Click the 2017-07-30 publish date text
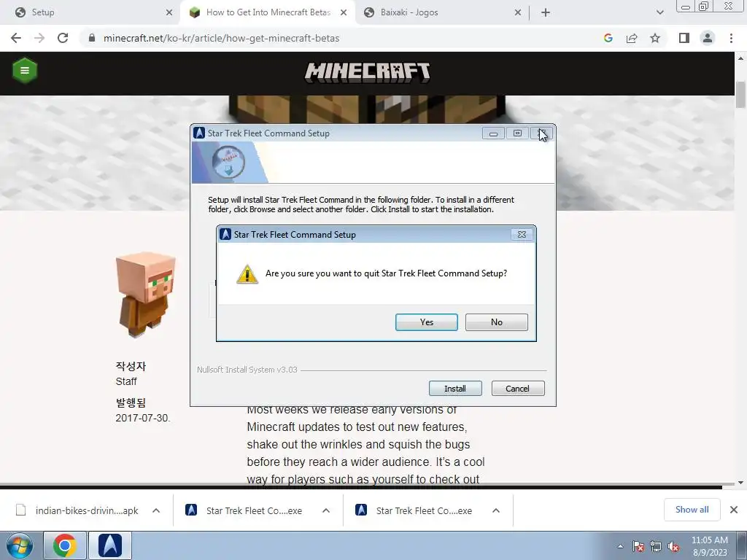 [x=142, y=418]
